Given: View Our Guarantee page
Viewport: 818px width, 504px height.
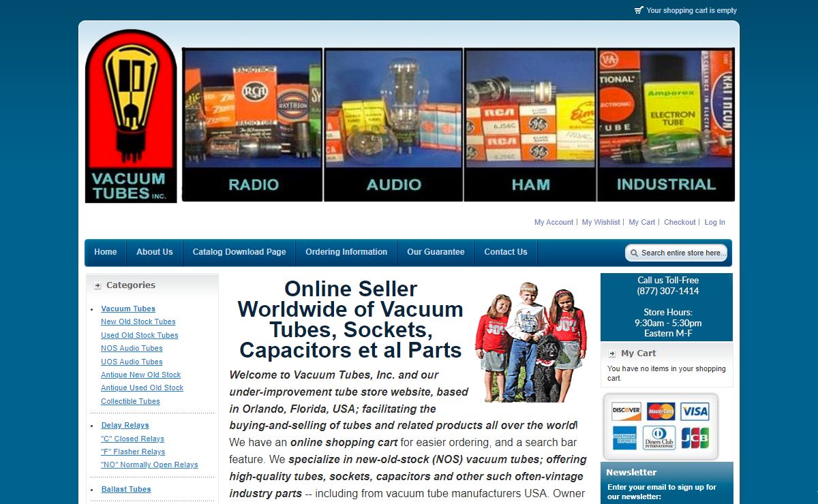Looking at the screenshot, I should [x=436, y=252].
